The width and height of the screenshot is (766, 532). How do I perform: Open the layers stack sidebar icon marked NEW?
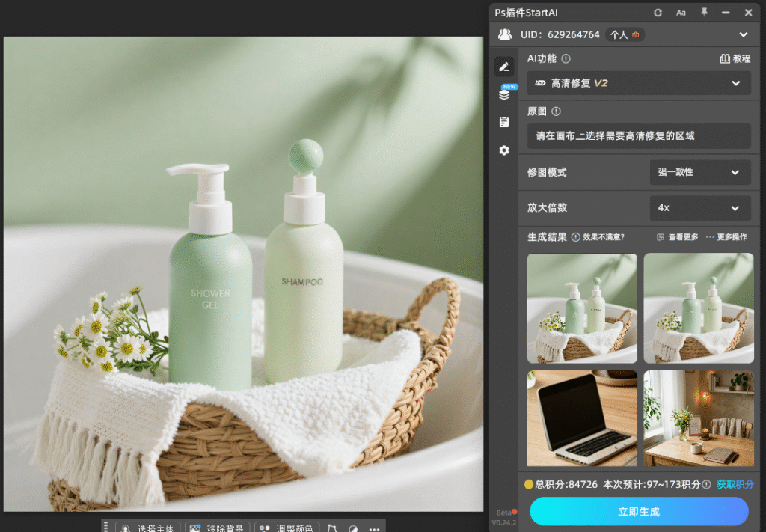pyautogui.click(x=504, y=94)
